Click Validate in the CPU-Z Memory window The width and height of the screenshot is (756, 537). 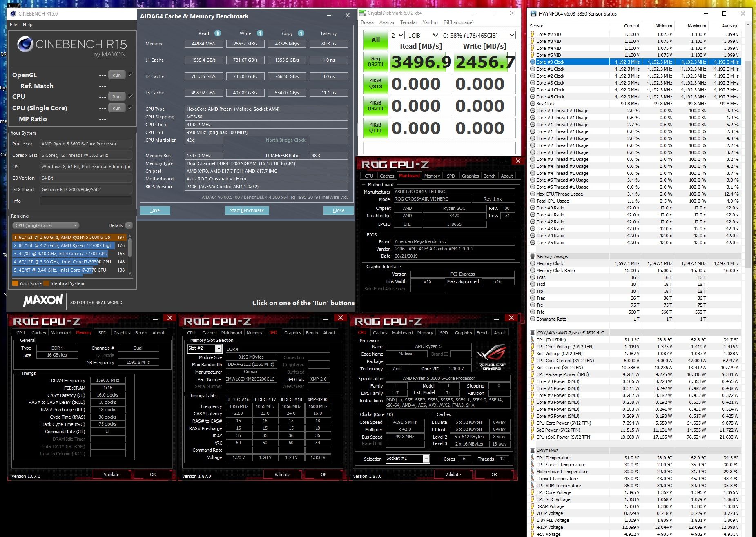[x=112, y=475]
